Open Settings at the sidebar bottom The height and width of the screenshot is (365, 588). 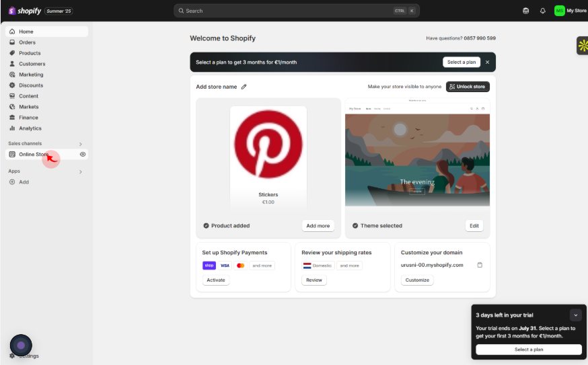[x=24, y=356]
